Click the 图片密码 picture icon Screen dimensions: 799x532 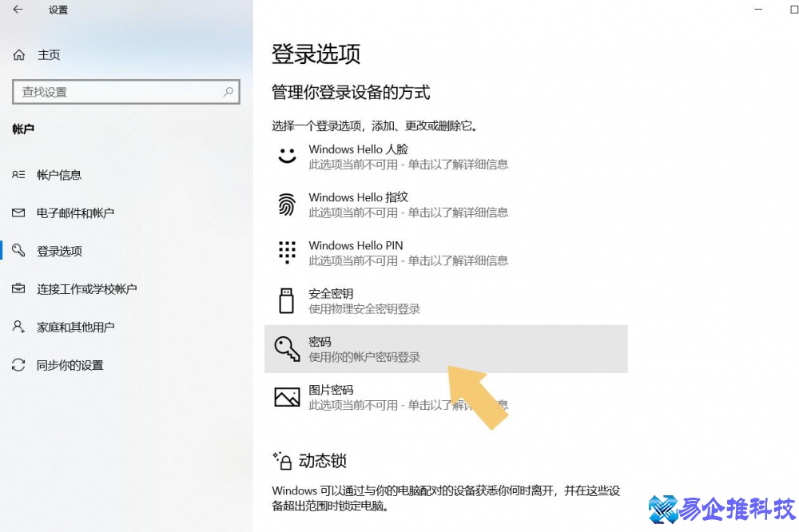[x=287, y=396]
